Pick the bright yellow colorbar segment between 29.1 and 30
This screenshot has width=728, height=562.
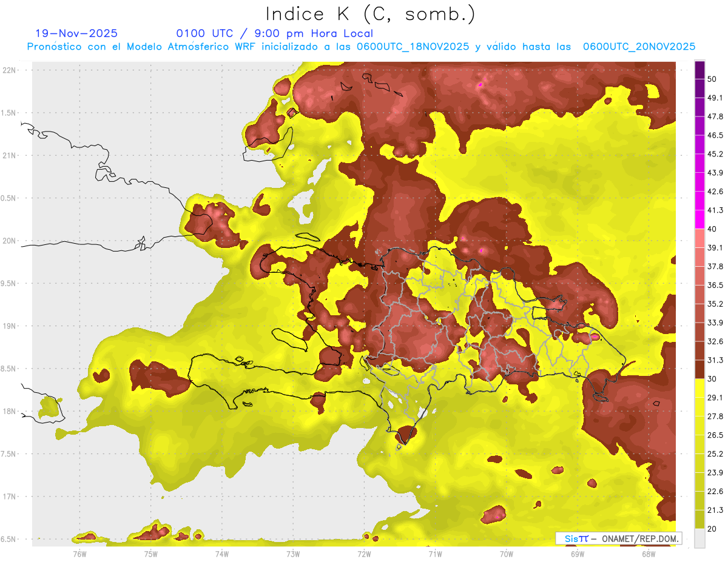tap(699, 388)
